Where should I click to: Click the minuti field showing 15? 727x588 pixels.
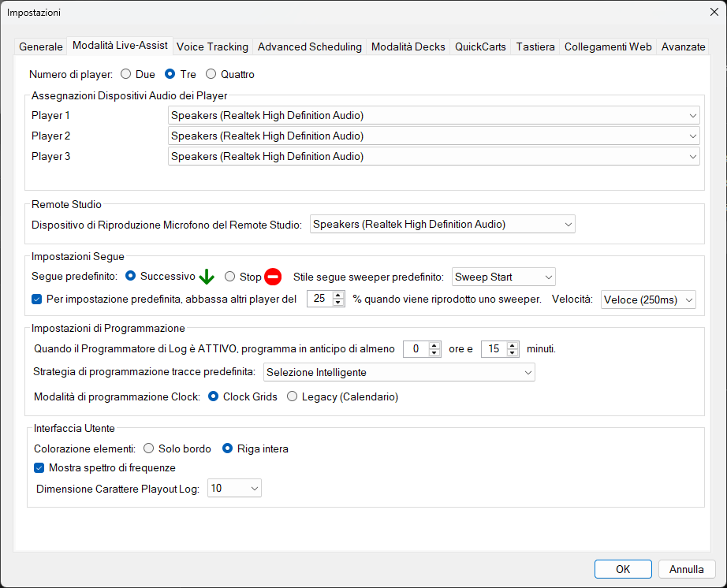pyautogui.click(x=494, y=349)
